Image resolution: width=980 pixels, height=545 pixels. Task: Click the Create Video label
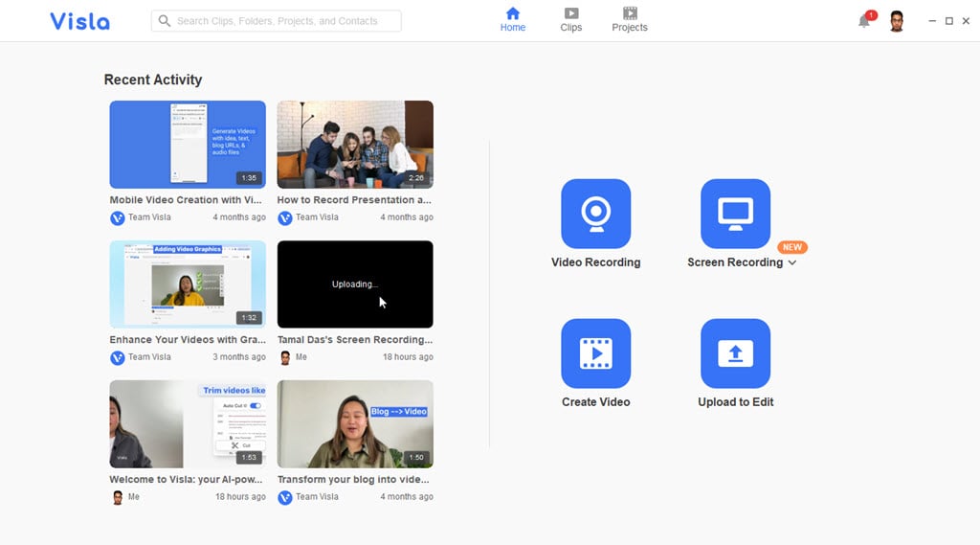pos(595,402)
